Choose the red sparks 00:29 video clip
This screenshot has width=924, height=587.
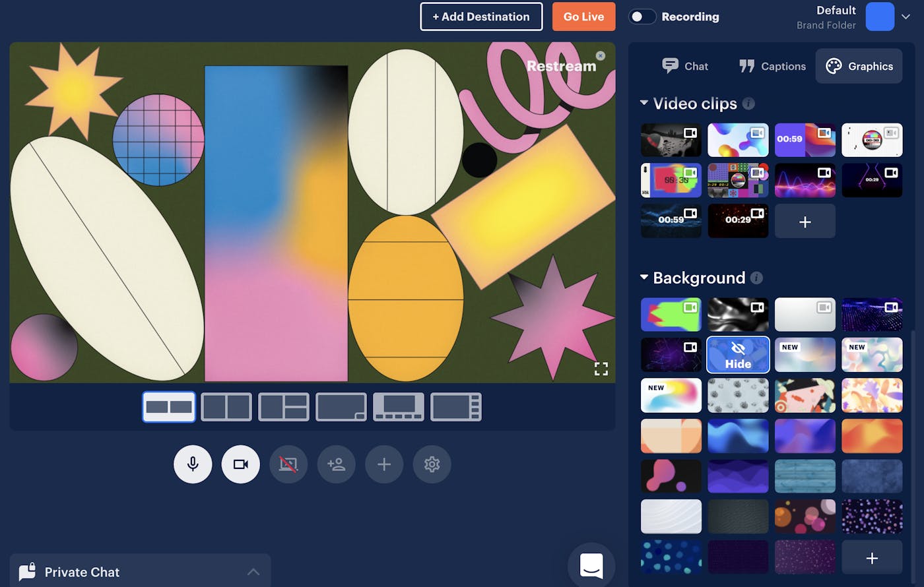[x=738, y=220]
